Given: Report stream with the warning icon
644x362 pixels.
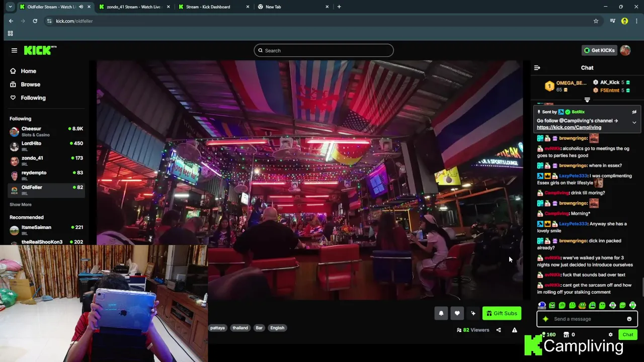Looking at the screenshot, I should click(x=514, y=330).
